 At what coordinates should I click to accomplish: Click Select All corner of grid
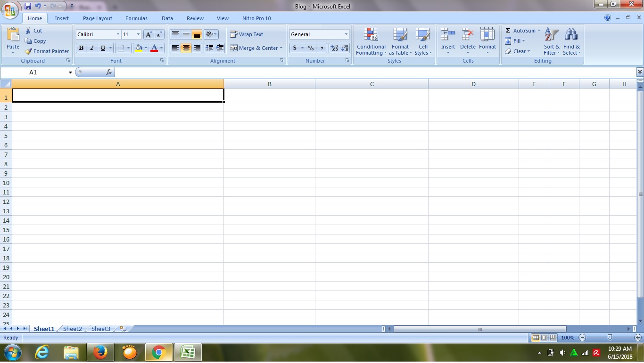6,84
